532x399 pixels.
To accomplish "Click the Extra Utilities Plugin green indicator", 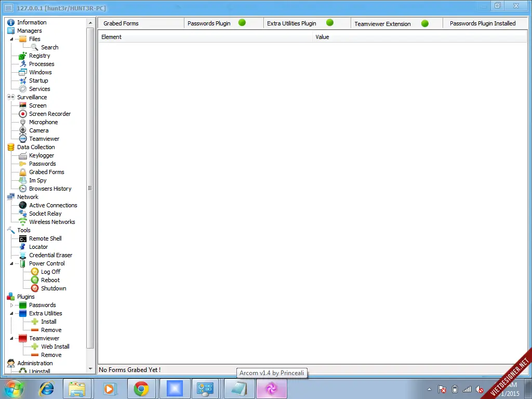I will click(x=329, y=23).
